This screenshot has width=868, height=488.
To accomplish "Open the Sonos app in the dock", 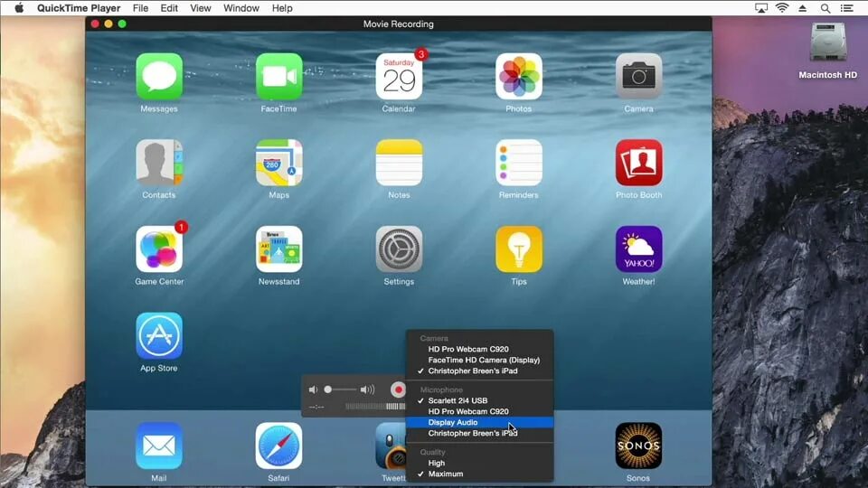I will click(639, 446).
